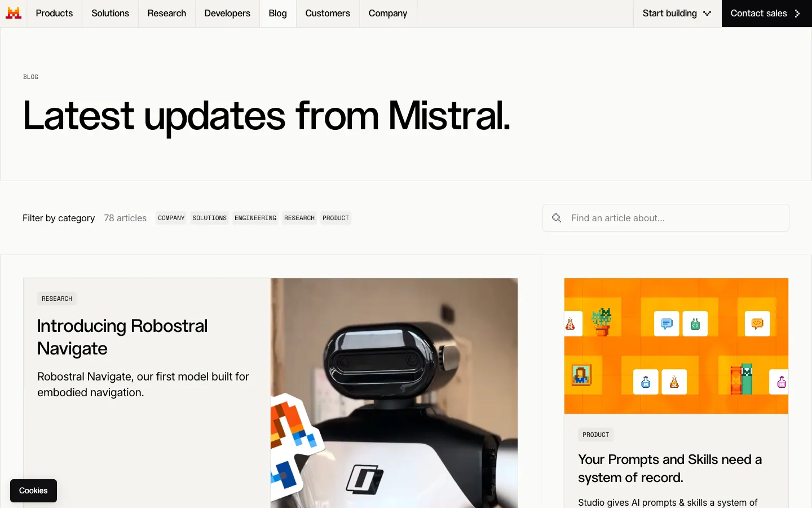Filter articles by ENGINEERING category
This screenshot has height=508, width=812.
(255, 218)
